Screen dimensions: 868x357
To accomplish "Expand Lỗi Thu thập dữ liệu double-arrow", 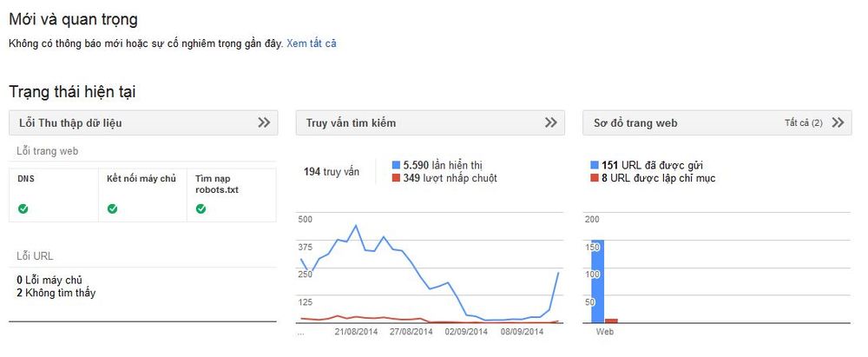I will pos(264,122).
